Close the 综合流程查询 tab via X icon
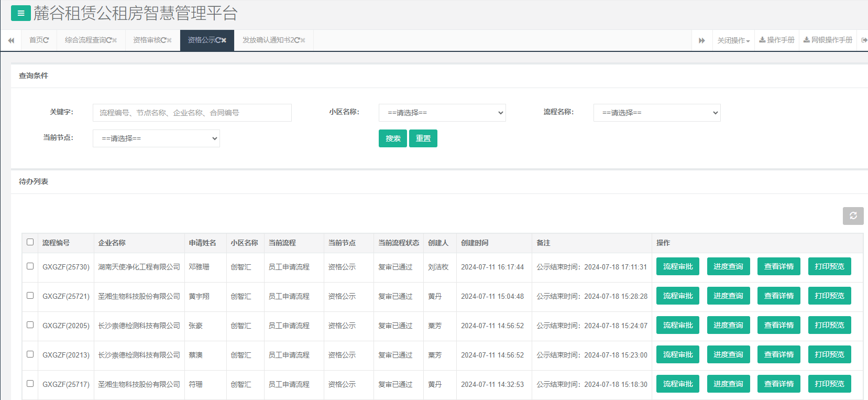Image resolution: width=868 pixels, height=400 pixels. tap(115, 40)
